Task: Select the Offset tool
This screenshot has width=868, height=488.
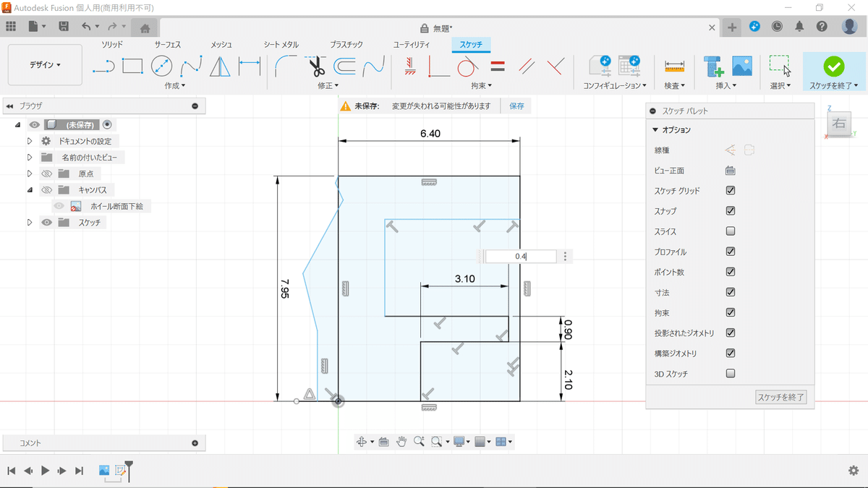Action: pos(344,67)
